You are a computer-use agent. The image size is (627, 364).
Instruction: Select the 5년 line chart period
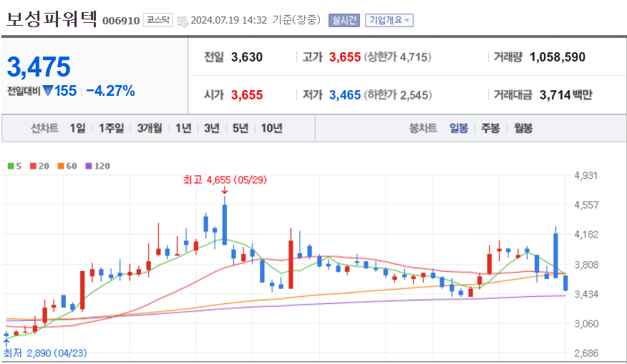[240, 128]
